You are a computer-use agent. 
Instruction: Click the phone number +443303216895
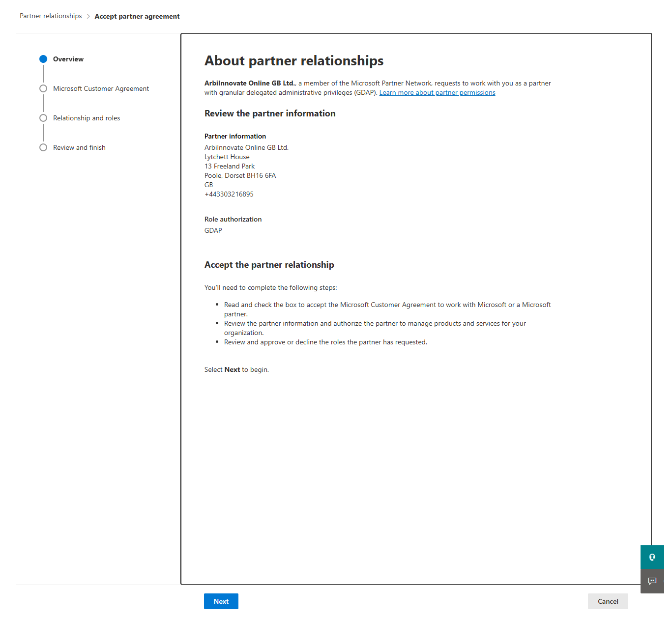pyautogui.click(x=229, y=194)
